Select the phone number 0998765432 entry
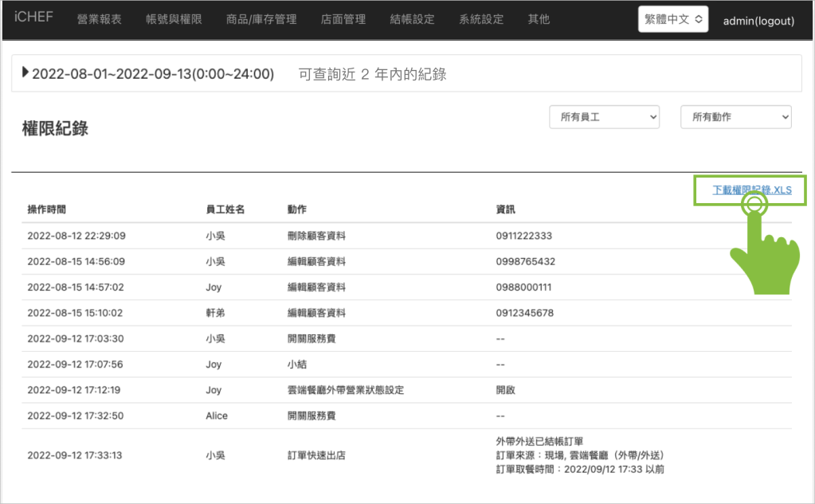Screen dimensions: 815x504 tap(525, 261)
